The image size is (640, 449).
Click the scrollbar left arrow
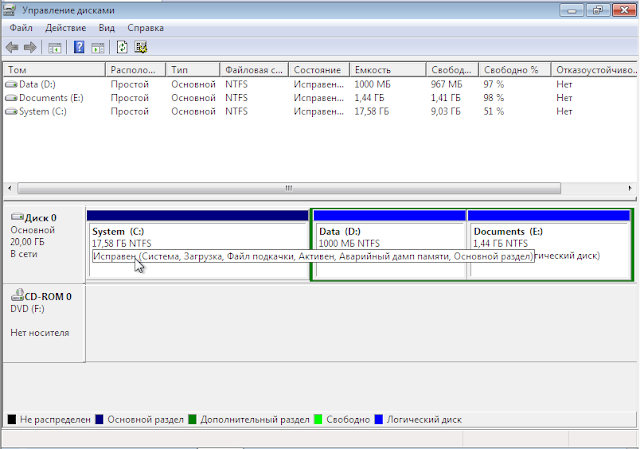point(10,188)
